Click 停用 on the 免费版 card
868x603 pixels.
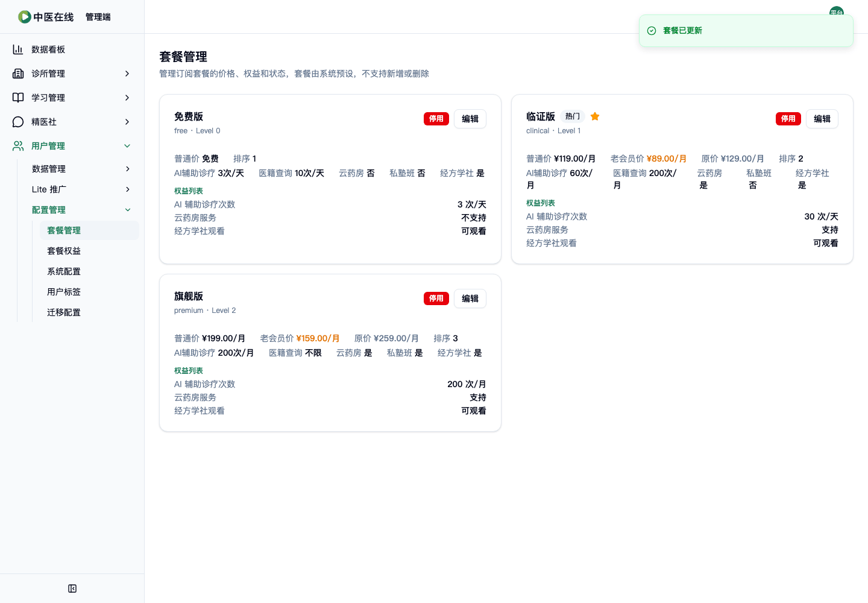pos(436,119)
